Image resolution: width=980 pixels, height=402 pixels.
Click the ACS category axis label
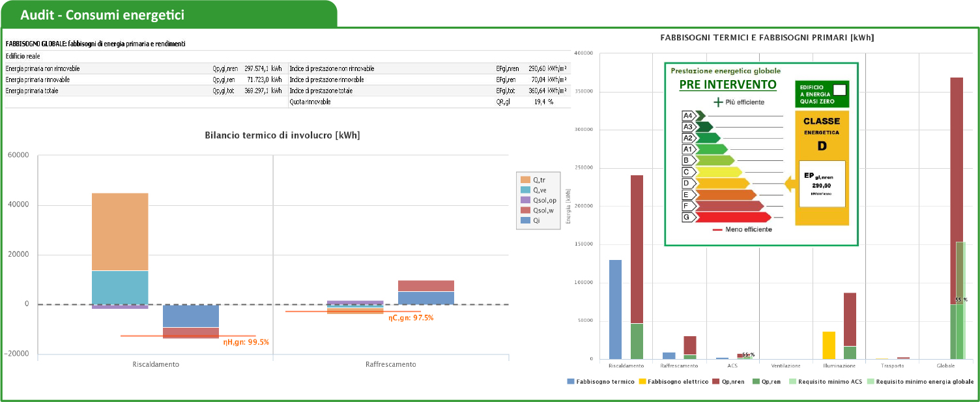click(x=732, y=366)
